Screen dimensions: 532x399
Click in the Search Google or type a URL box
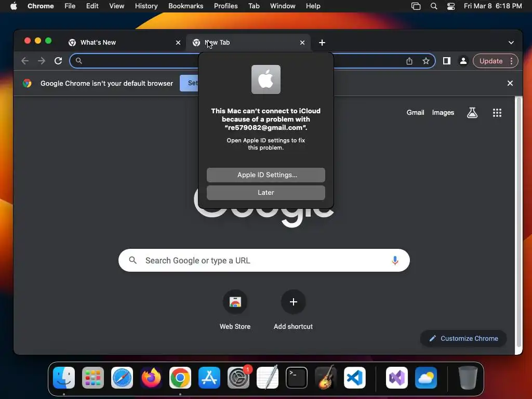[264, 260]
